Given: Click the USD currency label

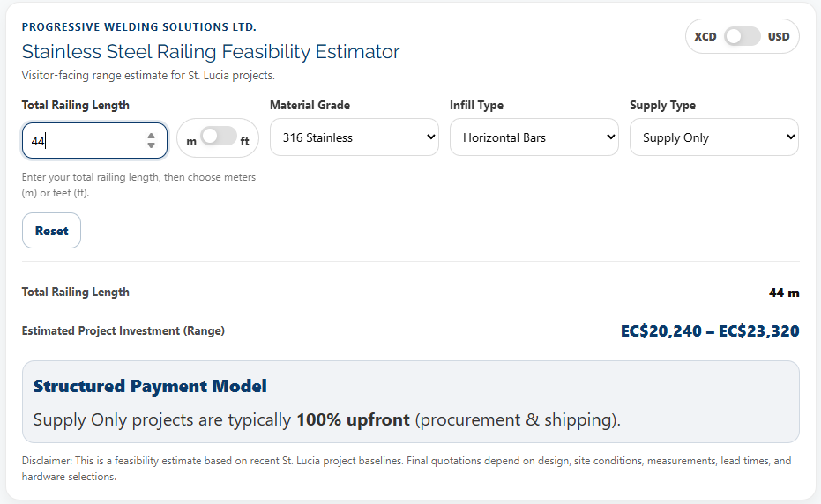Looking at the screenshot, I should point(779,37).
